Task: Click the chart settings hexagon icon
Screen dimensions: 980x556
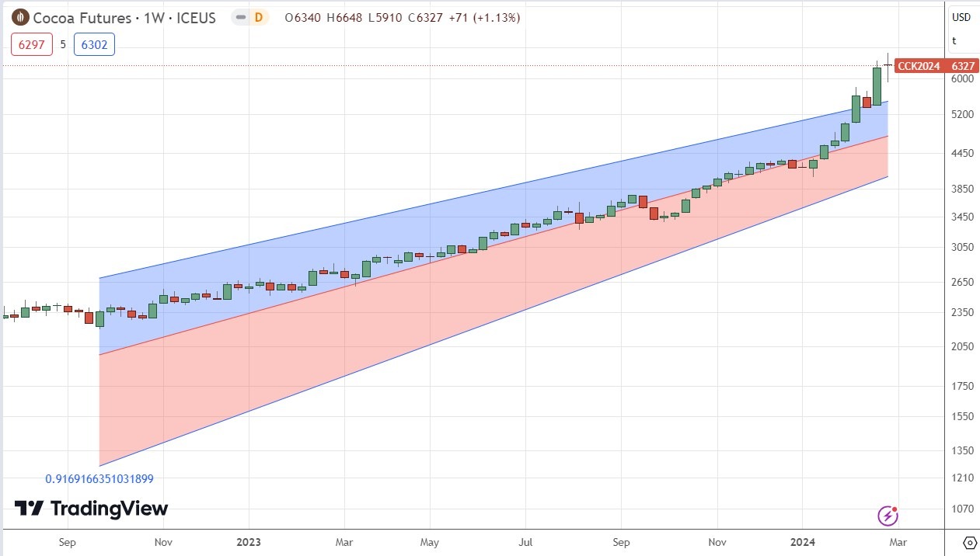Action: [969, 542]
